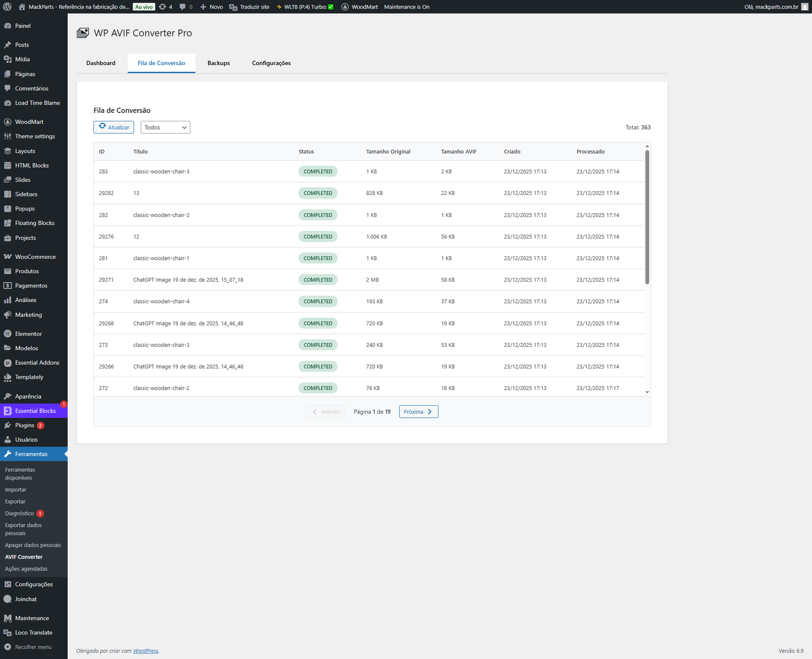Image resolution: width=812 pixels, height=659 pixels.
Task: Open the Novo content menu in admin bar
Action: click(212, 7)
